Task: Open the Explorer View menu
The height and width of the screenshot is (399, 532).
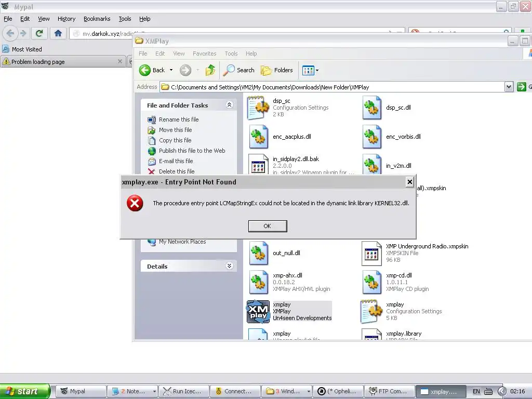Action: (x=179, y=54)
